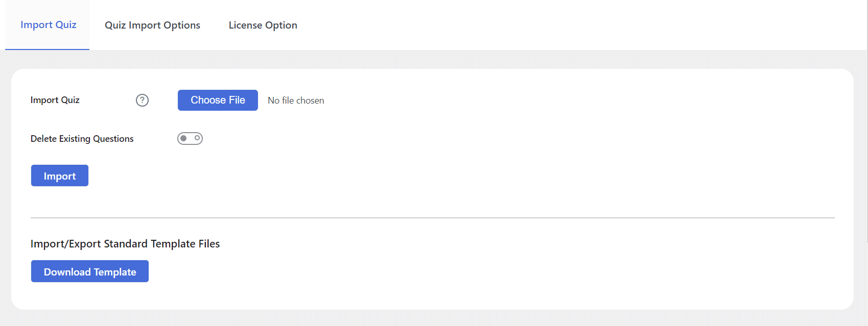
Task: Click the gray knob of the toggle switch
Action: click(x=183, y=138)
